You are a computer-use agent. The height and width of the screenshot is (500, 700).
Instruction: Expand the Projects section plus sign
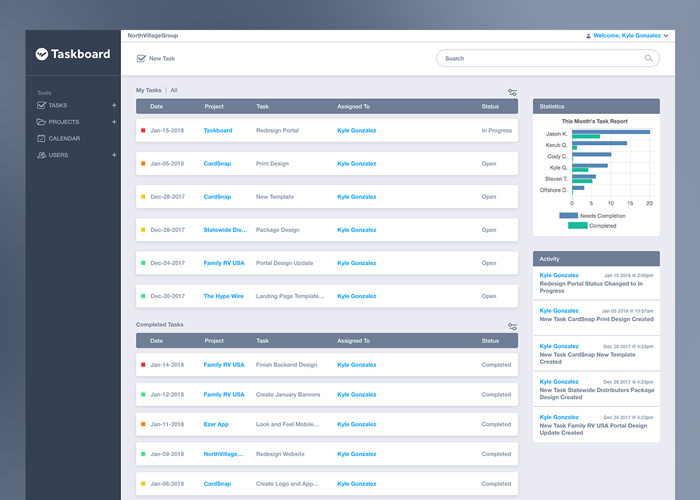coord(114,122)
